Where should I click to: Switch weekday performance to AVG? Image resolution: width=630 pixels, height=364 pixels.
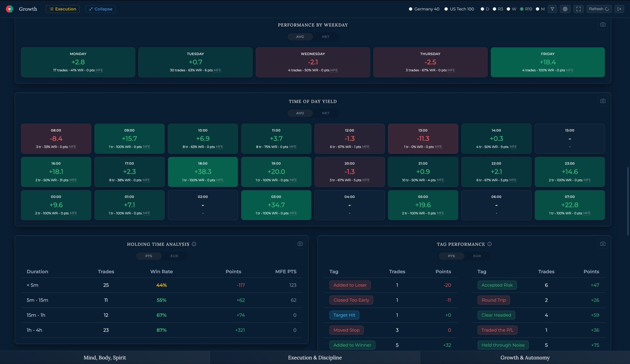(x=300, y=37)
